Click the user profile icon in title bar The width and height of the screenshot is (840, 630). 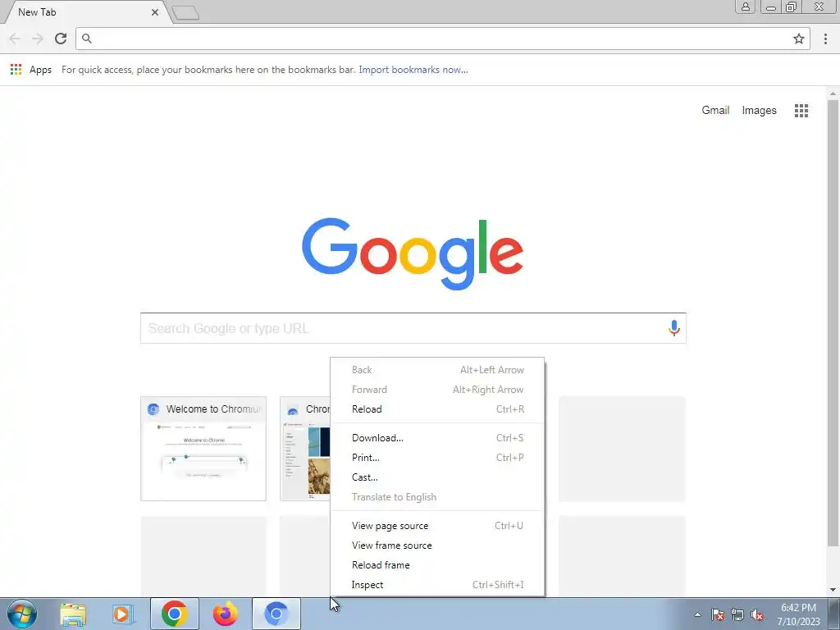(745, 7)
